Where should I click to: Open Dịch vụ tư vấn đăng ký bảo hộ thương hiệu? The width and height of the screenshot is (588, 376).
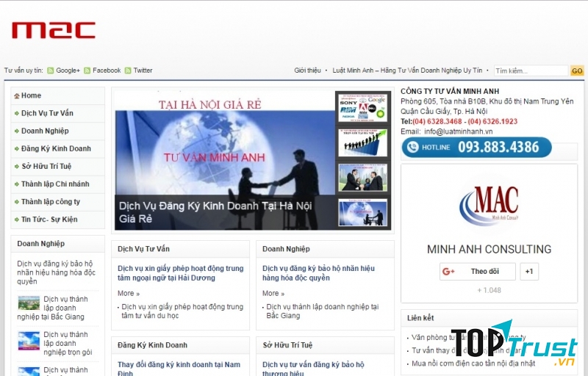(x=313, y=369)
